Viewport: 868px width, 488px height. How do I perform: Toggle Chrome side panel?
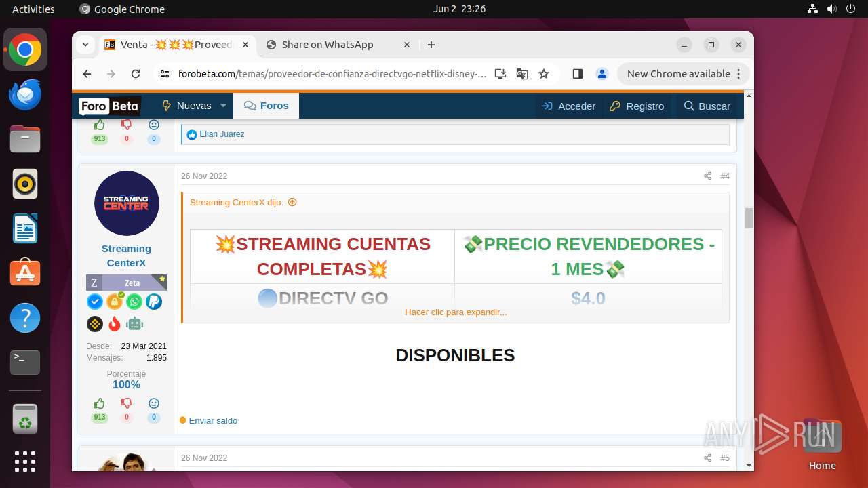tap(578, 74)
